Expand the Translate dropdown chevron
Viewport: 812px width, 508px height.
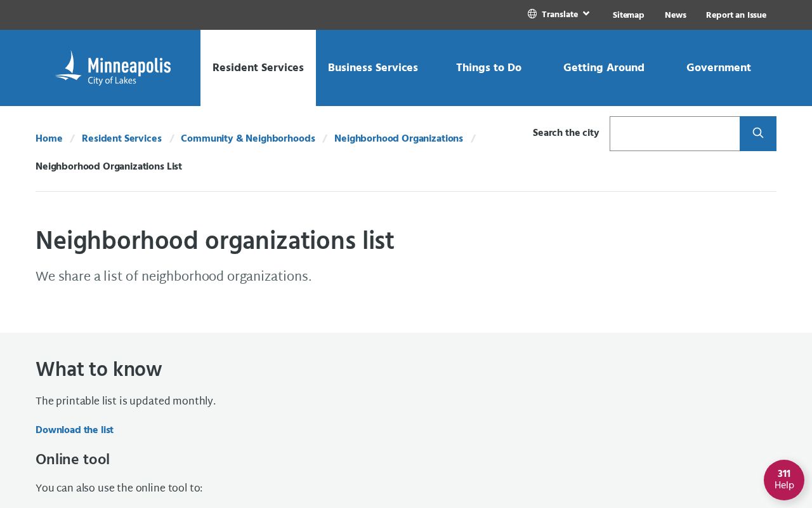pyautogui.click(x=586, y=13)
